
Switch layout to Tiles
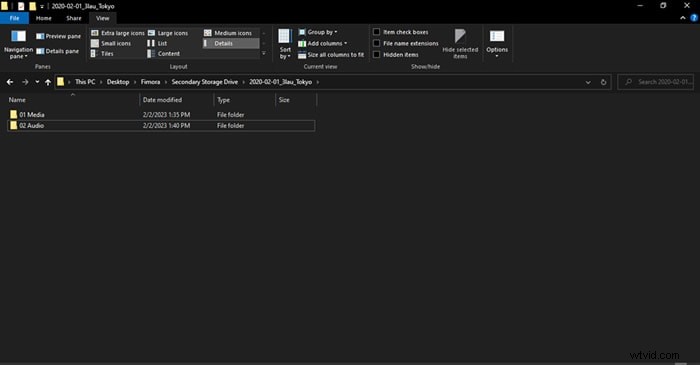(102, 54)
